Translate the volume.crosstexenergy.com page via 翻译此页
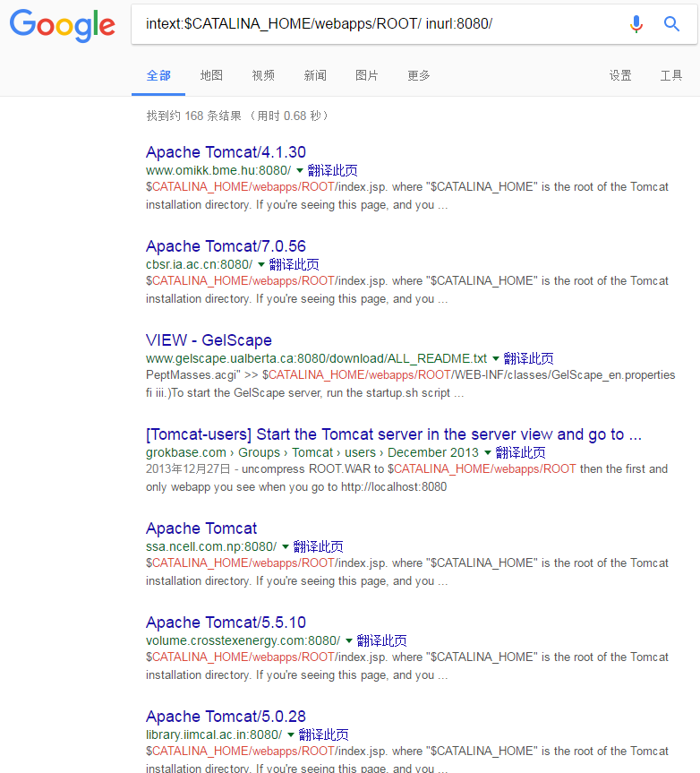The image size is (700, 773). [381, 640]
